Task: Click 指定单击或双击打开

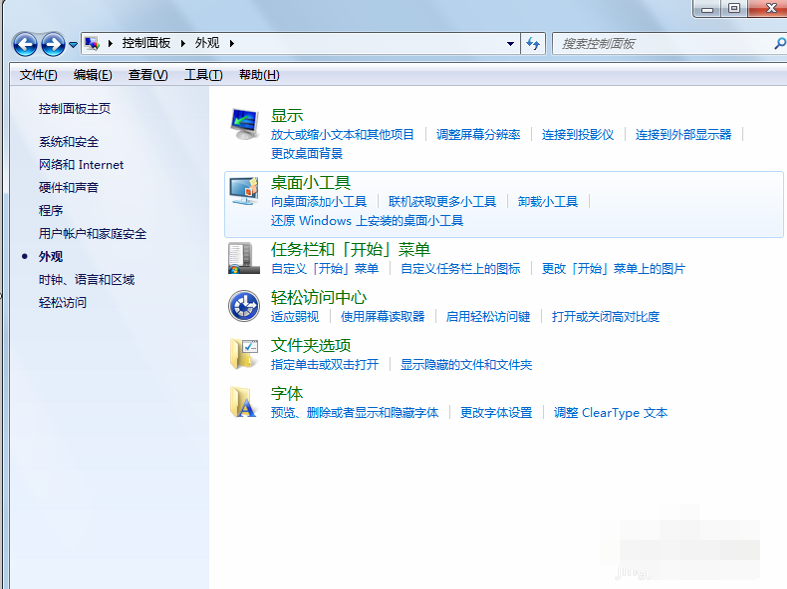Action: [x=325, y=365]
